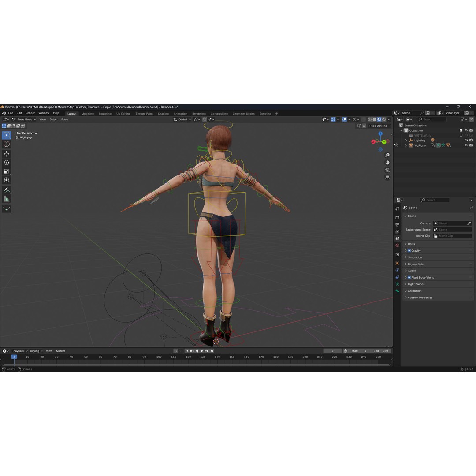This screenshot has height=476, width=476.
Task: Click the zoom view magnifier icon
Action: (387, 155)
